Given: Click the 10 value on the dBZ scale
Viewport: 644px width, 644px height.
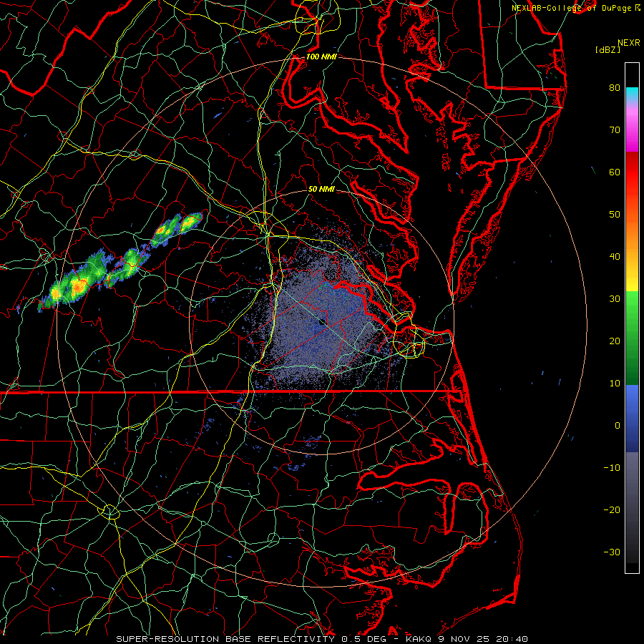Looking at the screenshot, I should click(x=615, y=384).
